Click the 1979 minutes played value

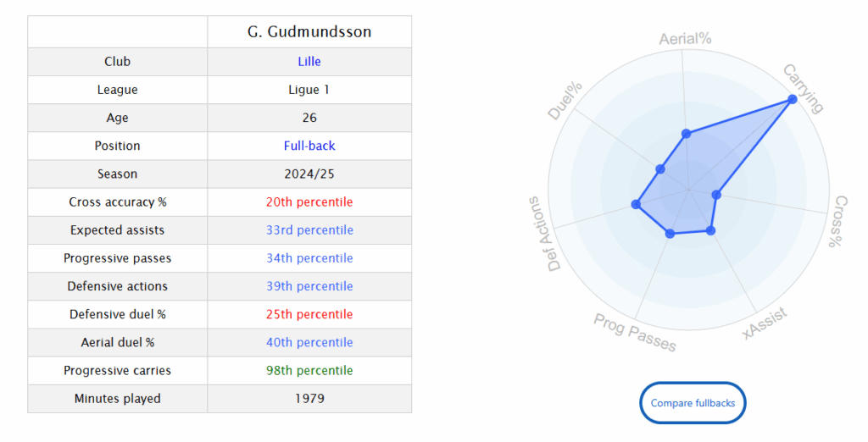[309, 399]
